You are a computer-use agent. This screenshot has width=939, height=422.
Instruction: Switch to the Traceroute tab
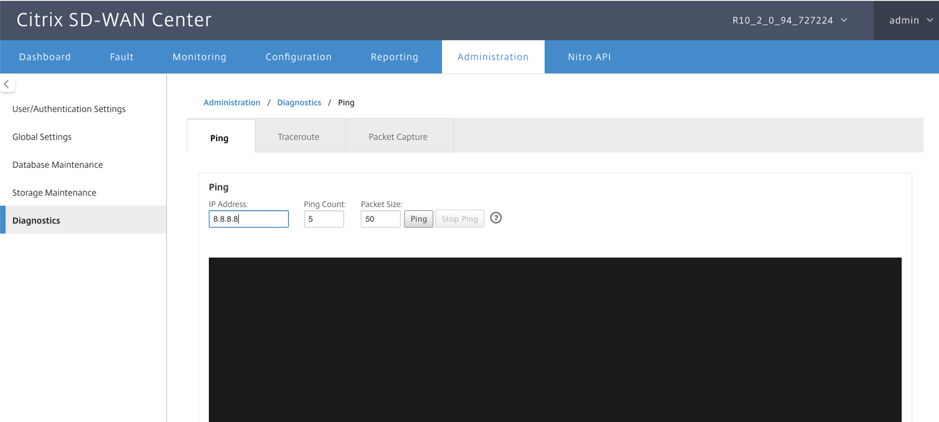pos(298,136)
